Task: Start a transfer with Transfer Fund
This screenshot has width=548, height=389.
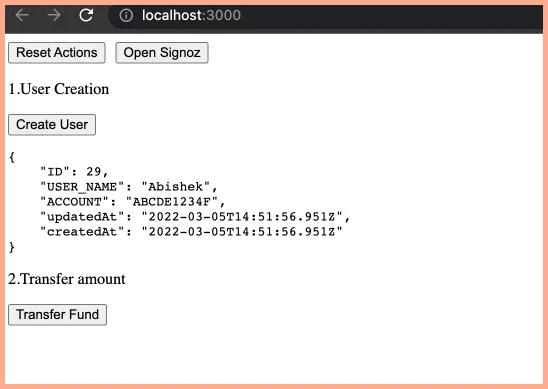Action: click(x=57, y=315)
